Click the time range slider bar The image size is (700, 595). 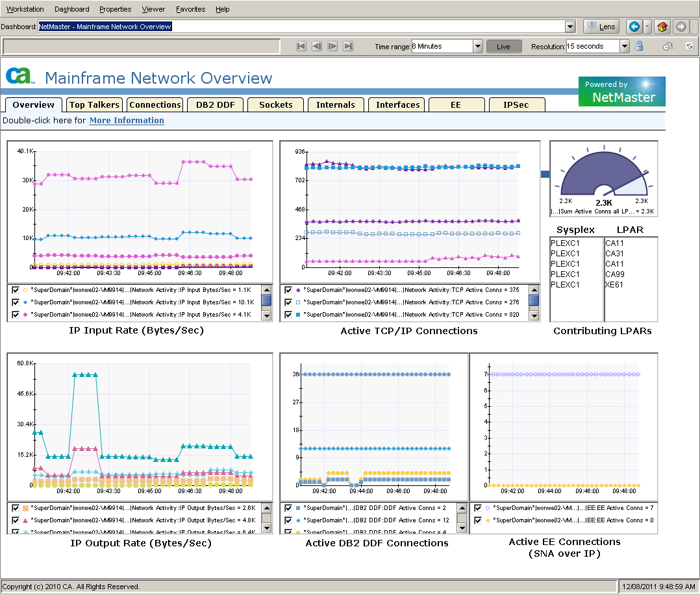tap(142, 46)
